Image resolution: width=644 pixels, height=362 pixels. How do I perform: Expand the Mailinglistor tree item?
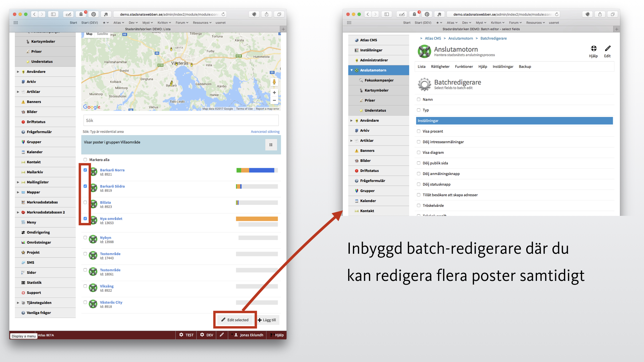(x=18, y=182)
